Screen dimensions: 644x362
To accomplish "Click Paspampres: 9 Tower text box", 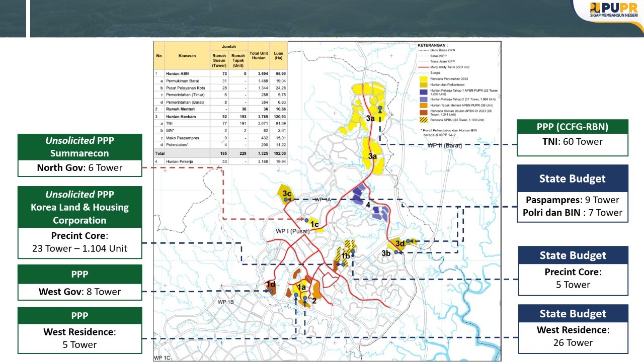I will tap(573, 200).
